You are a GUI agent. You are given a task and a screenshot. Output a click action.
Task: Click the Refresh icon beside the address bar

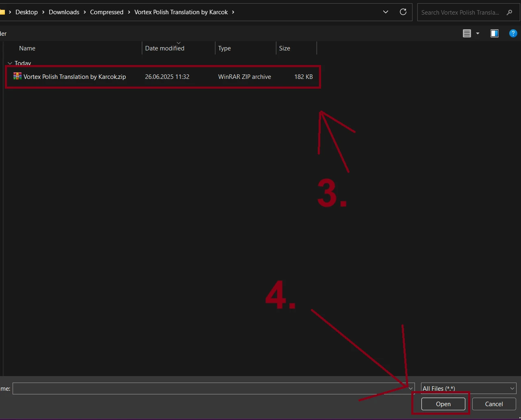tap(403, 12)
